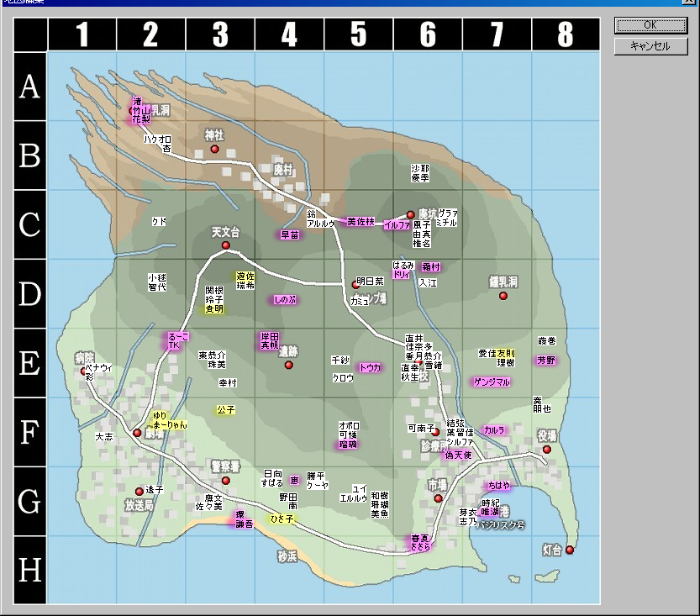Select column header 5
Image resolution: width=700 pixels, height=616 pixels.
(x=359, y=34)
